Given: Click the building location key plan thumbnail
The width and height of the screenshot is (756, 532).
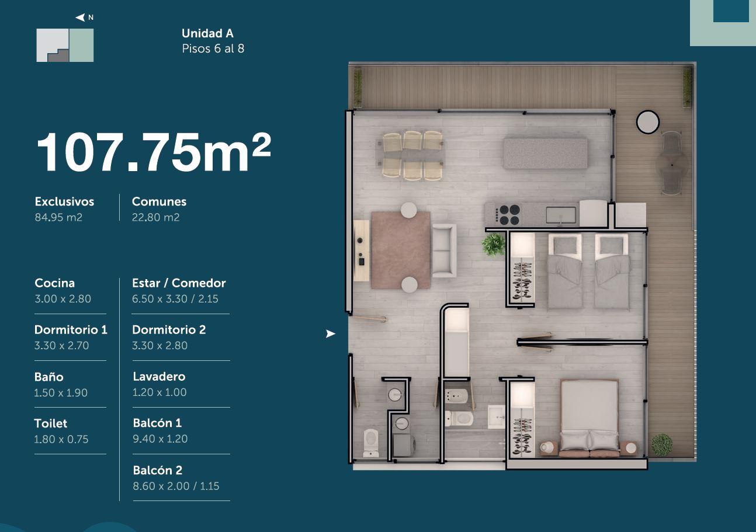Looking at the screenshot, I should click(x=65, y=45).
